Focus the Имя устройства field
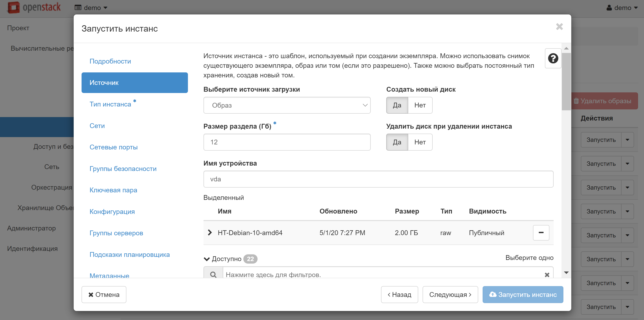The height and width of the screenshot is (320, 644). click(378, 179)
